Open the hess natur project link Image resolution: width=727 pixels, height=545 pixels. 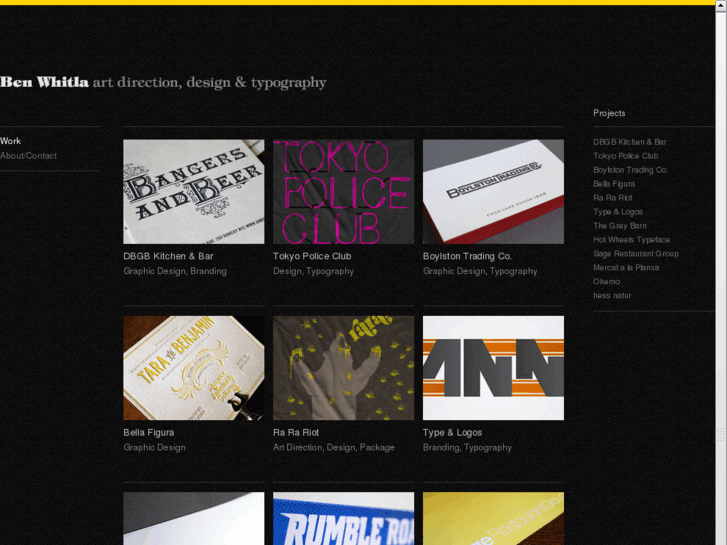(x=612, y=295)
